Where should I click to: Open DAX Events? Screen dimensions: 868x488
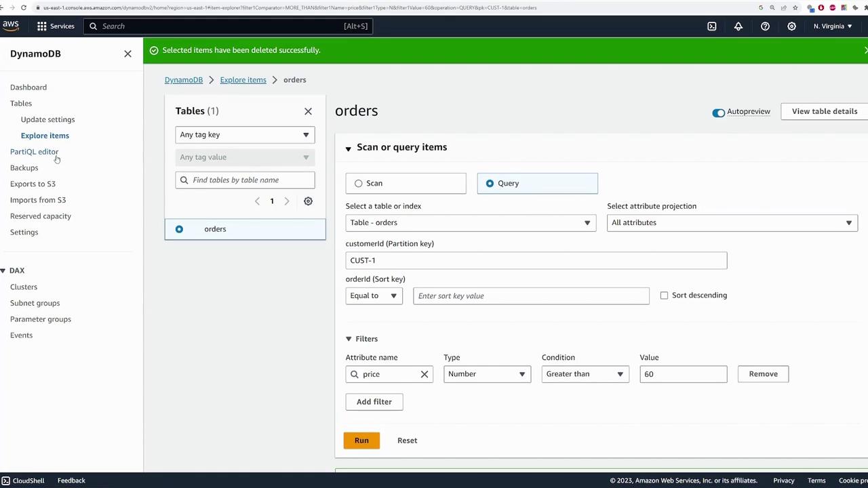click(21, 335)
